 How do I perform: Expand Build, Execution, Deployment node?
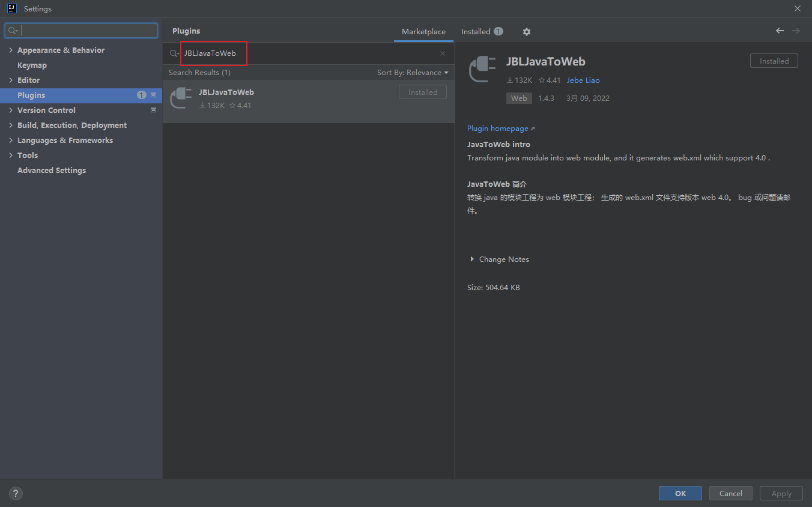pos(11,125)
